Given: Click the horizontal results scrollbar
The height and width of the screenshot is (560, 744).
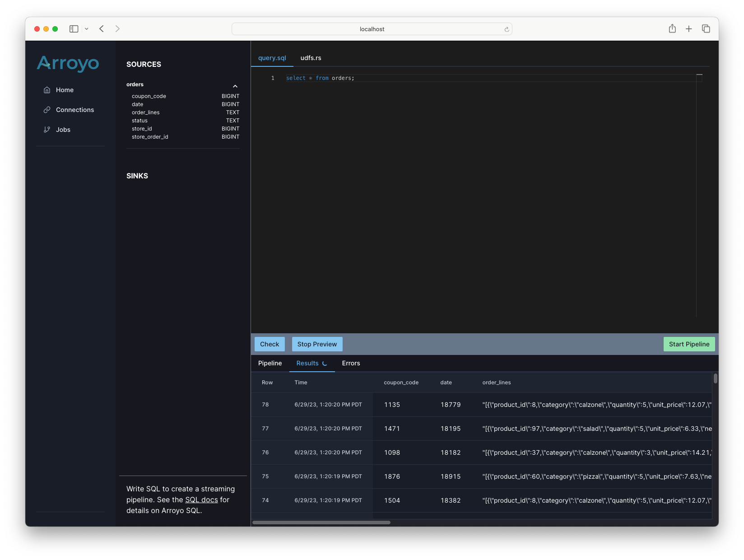Looking at the screenshot, I should click(x=321, y=523).
